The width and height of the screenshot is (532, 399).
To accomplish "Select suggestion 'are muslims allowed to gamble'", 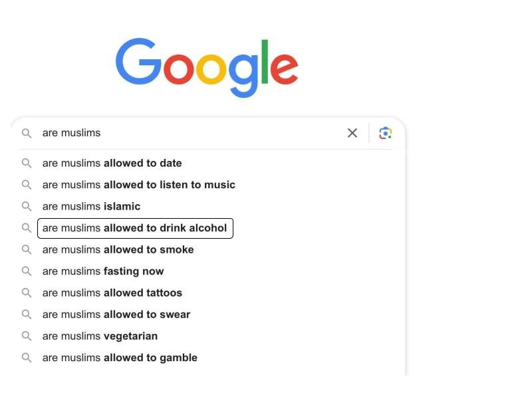I will (x=119, y=357).
